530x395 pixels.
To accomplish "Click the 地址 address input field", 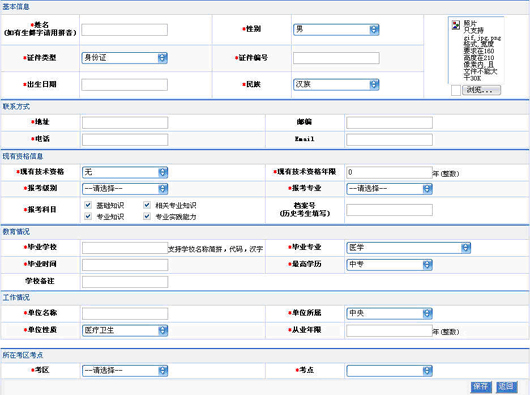I will click(x=125, y=122).
